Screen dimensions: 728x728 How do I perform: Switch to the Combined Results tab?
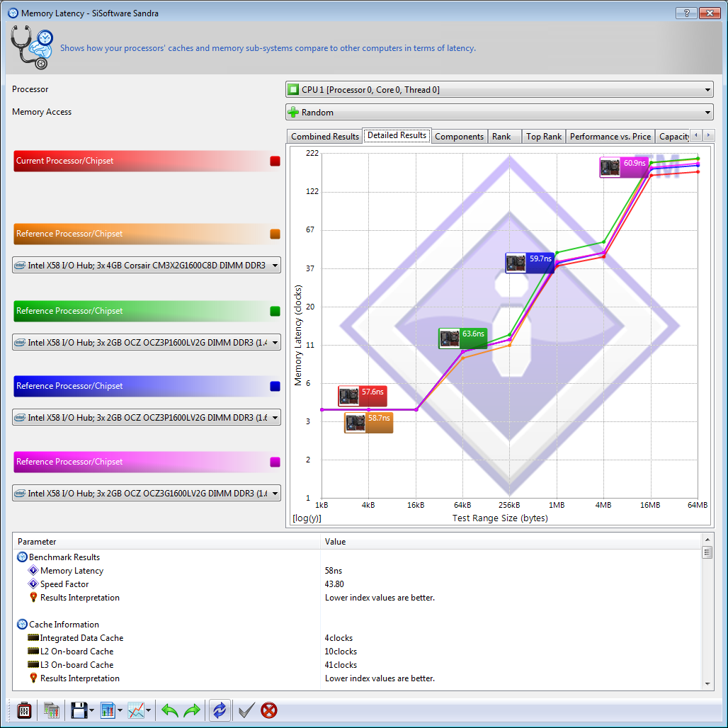pyautogui.click(x=325, y=137)
